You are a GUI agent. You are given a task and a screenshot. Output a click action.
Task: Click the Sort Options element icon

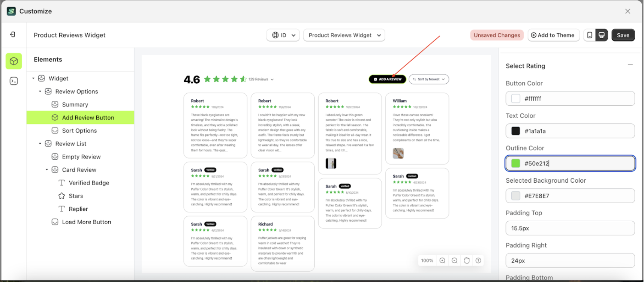[55, 130]
